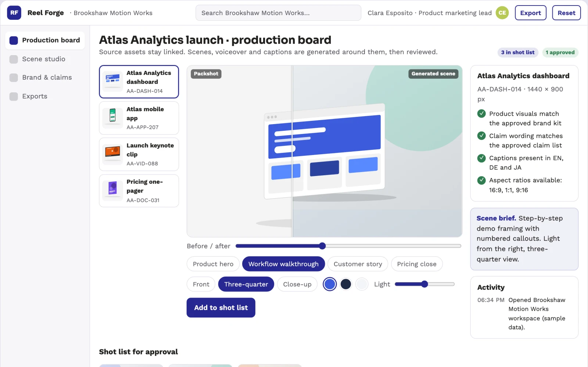Click the Export button

coord(531,13)
